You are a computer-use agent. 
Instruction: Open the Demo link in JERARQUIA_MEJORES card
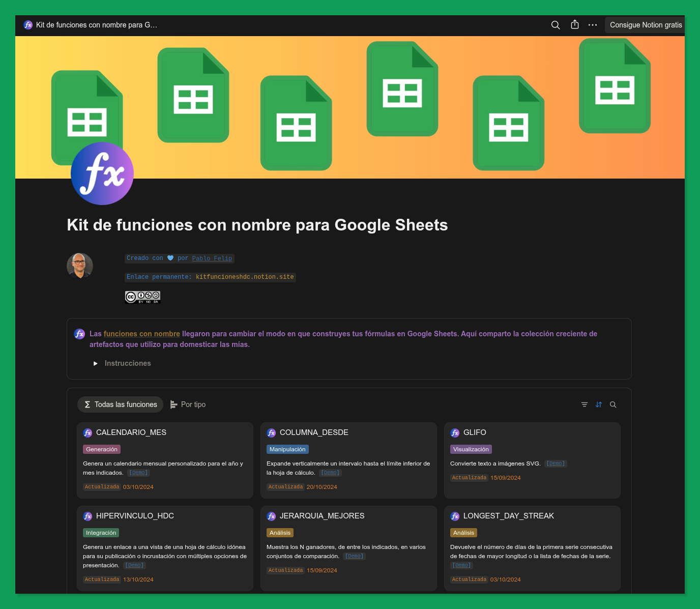pyautogui.click(x=355, y=556)
